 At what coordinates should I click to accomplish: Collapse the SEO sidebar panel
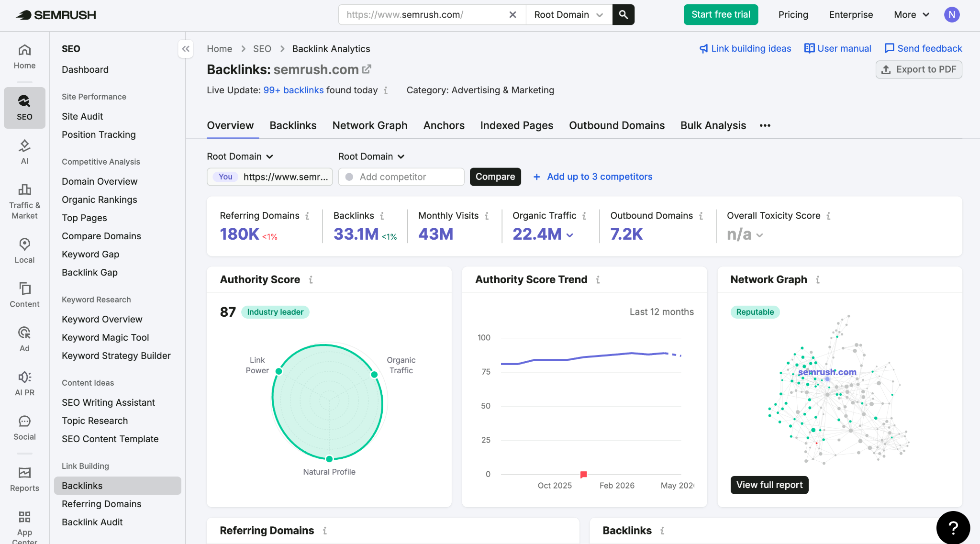coord(186,49)
